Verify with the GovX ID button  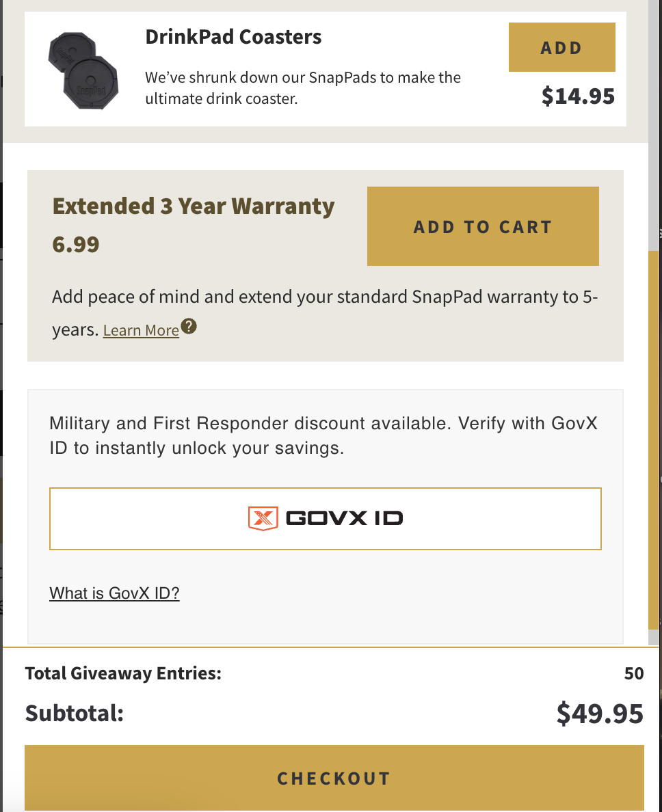[x=326, y=518]
